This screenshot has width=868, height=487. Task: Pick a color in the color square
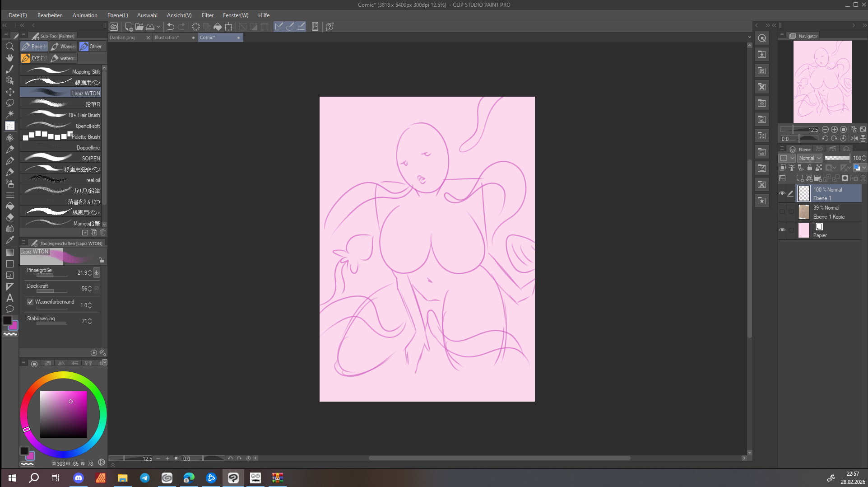[x=63, y=414]
